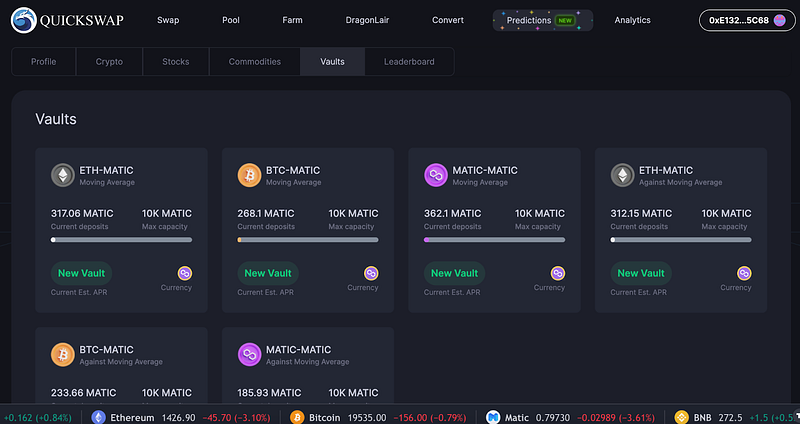
Task: Open Analytics from the top navigation
Action: click(632, 20)
